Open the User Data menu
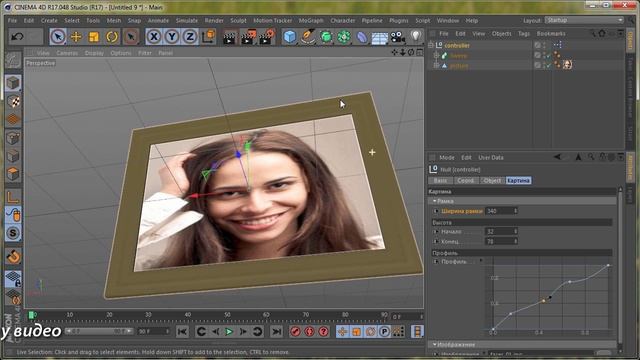 coord(491,158)
